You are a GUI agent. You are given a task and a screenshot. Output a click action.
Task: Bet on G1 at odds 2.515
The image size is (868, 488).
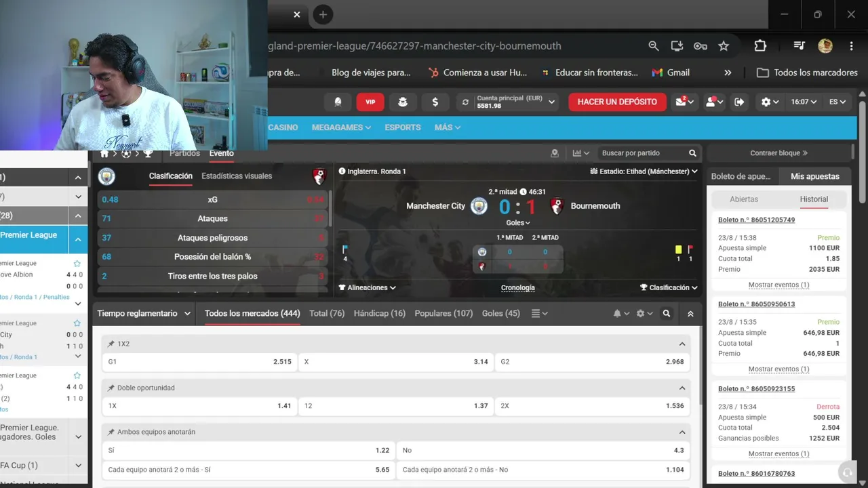[x=199, y=362]
